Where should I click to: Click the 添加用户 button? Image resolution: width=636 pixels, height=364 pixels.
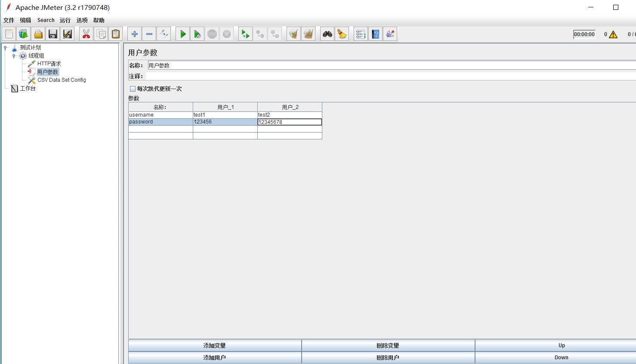point(215,358)
